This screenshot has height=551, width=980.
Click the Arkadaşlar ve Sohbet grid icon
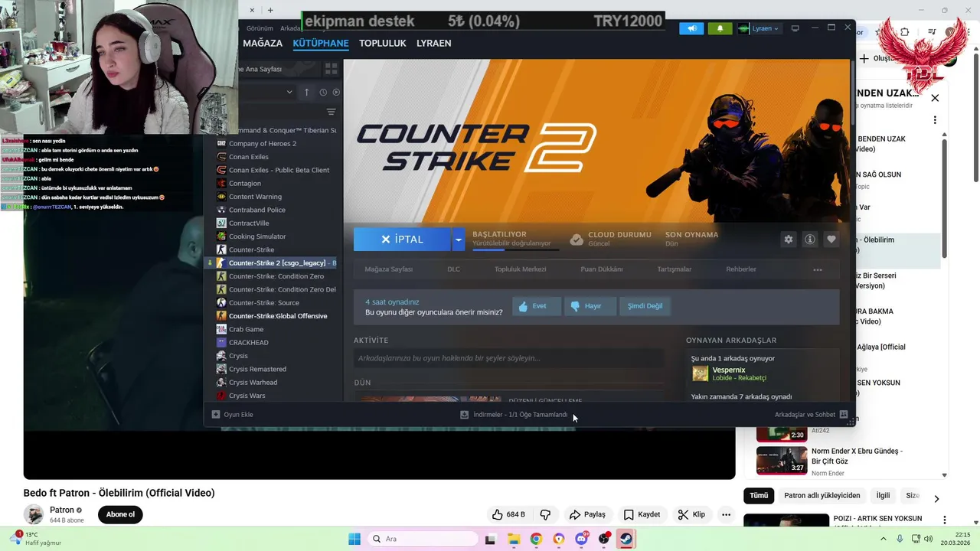pyautogui.click(x=844, y=414)
